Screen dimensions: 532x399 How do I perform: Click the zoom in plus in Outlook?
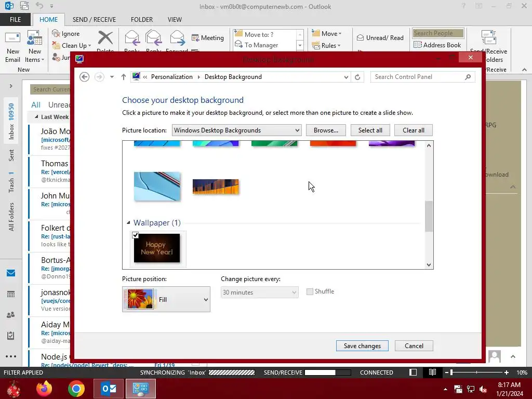coord(507,372)
